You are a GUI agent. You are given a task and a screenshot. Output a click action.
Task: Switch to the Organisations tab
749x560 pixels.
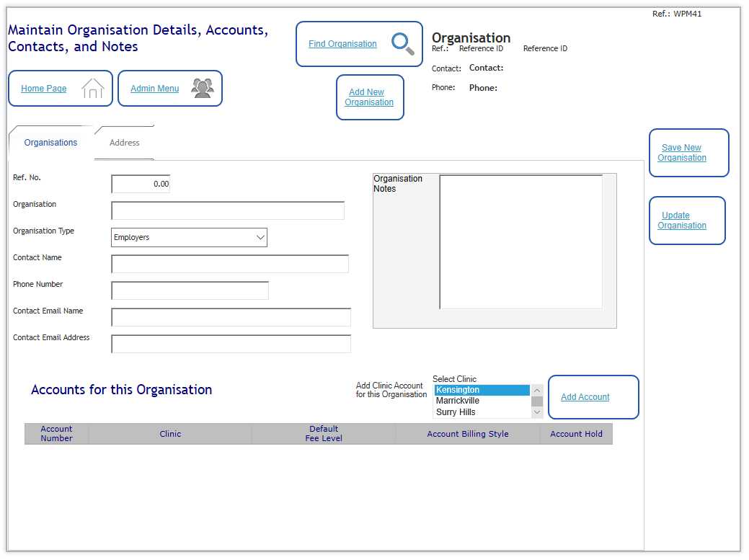50,142
